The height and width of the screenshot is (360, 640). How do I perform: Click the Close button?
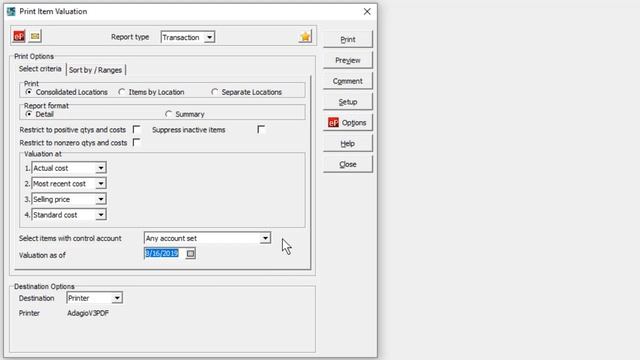point(348,164)
